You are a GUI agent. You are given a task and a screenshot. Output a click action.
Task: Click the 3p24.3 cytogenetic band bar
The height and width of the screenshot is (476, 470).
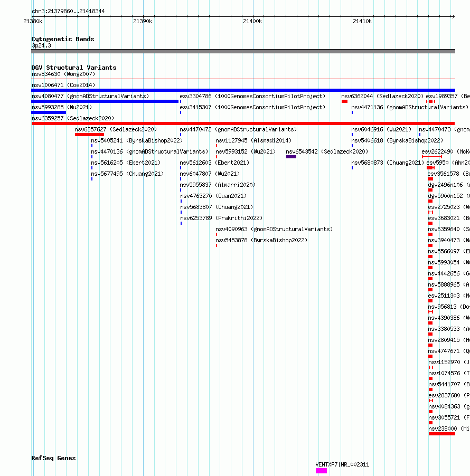(243, 51)
